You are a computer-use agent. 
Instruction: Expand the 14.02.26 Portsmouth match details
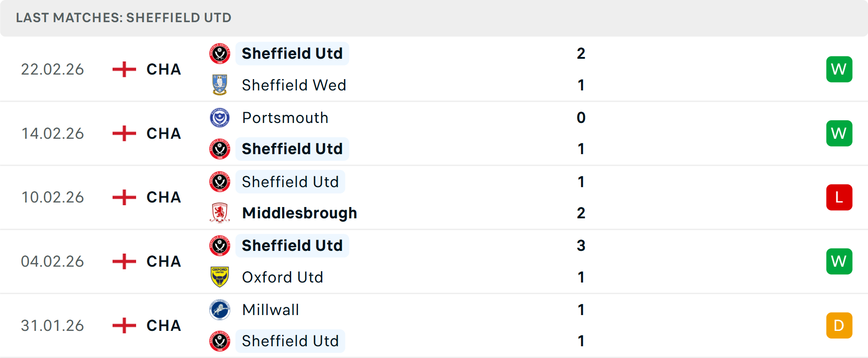click(x=434, y=133)
